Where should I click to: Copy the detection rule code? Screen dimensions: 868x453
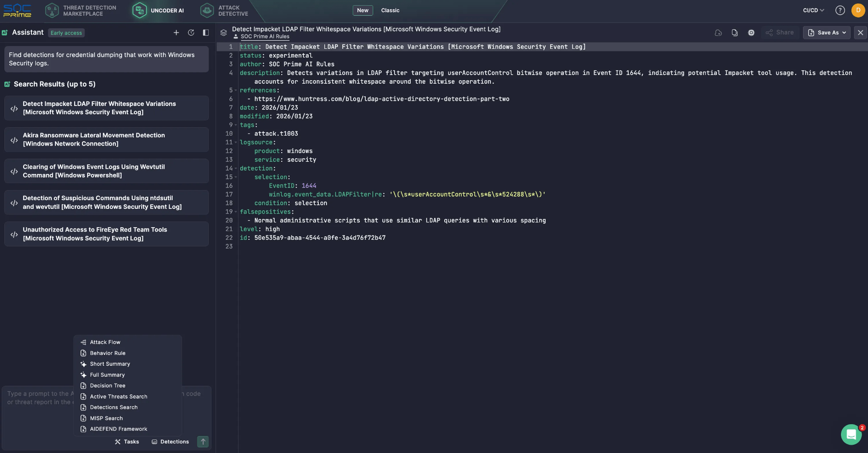734,32
